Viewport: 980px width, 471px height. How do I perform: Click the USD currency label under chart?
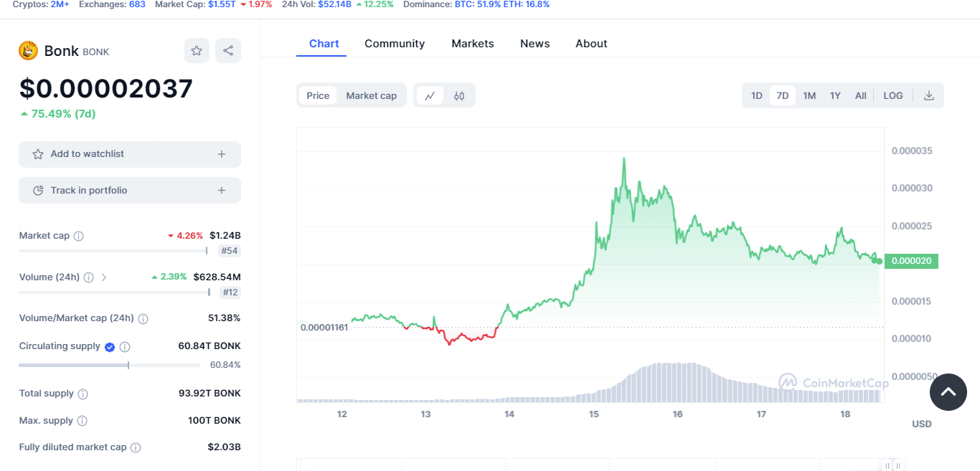click(x=922, y=424)
